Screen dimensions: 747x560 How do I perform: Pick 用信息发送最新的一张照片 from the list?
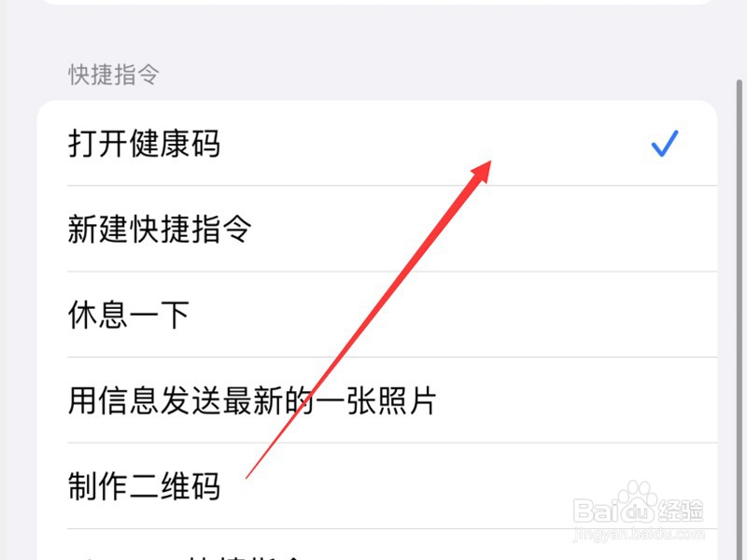coord(377,400)
